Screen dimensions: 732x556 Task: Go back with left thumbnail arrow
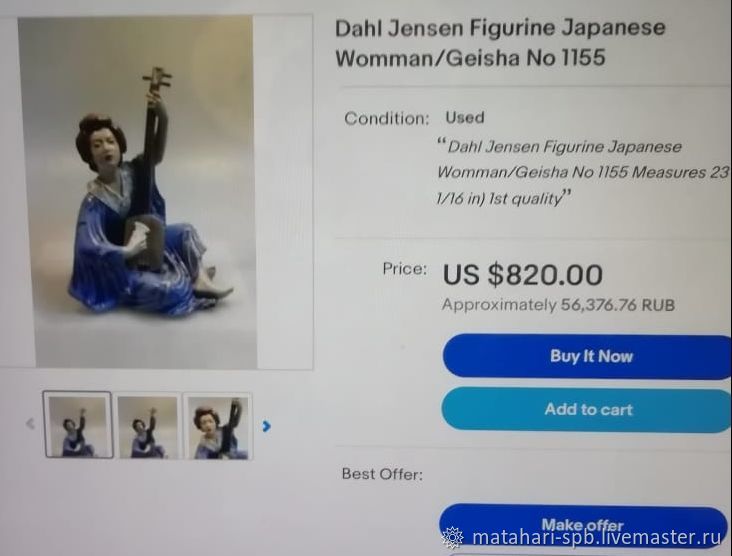coord(30,424)
